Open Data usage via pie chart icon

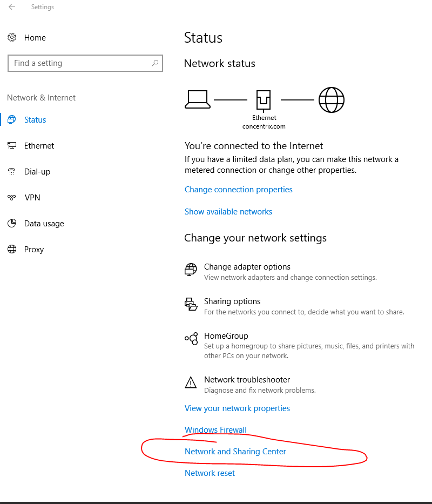tap(12, 223)
